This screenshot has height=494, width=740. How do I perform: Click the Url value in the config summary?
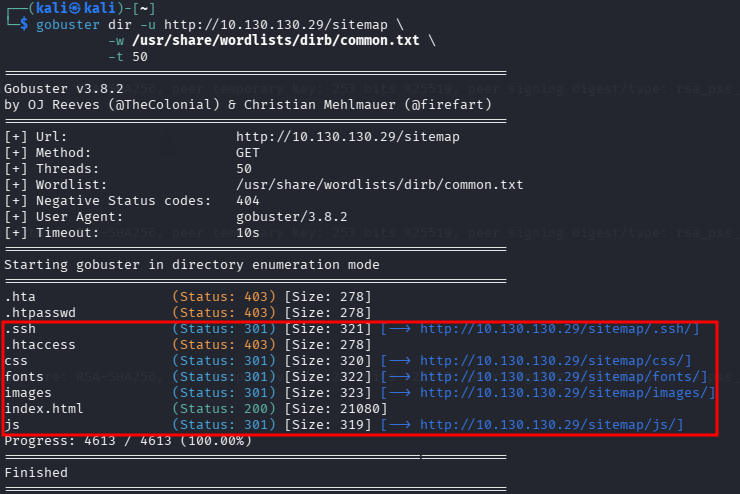click(348, 137)
